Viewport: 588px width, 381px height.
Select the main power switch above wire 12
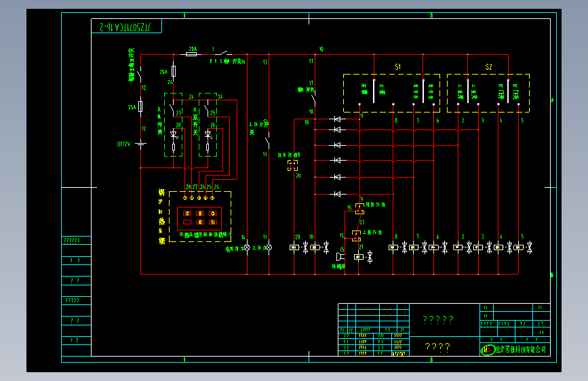pyautogui.click(x=139, y=74)
